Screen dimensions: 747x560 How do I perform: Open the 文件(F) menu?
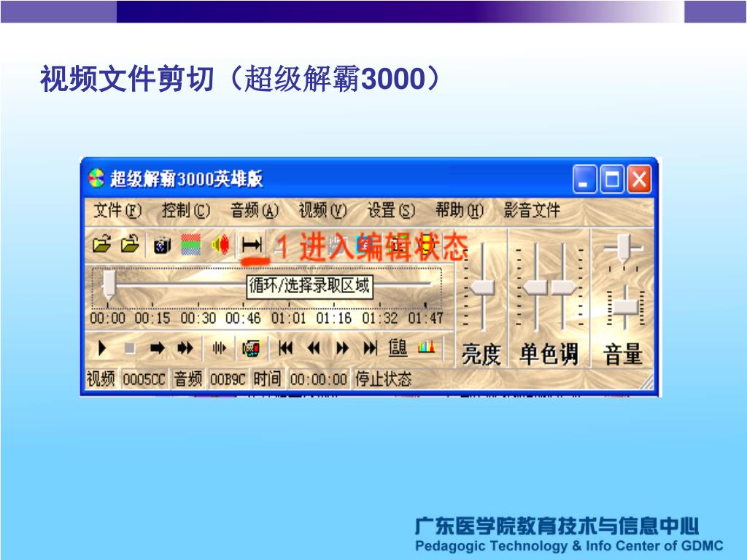pos(117,210)
